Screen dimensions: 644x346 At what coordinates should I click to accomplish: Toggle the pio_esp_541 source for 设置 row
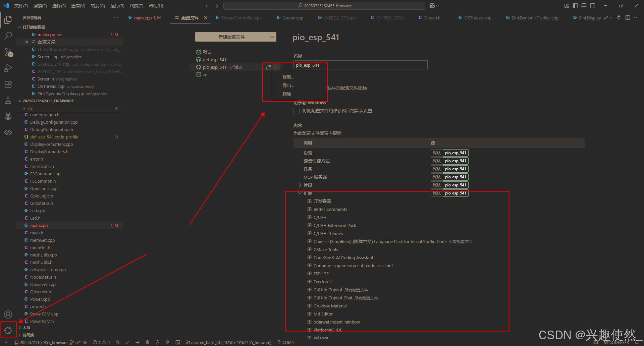click(x=455, y=153)
